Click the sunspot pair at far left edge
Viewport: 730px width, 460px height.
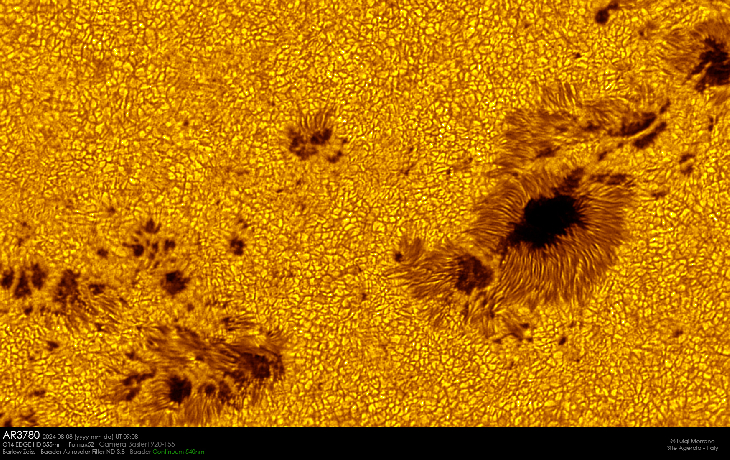pyautogui.click(x=25, y=280)
